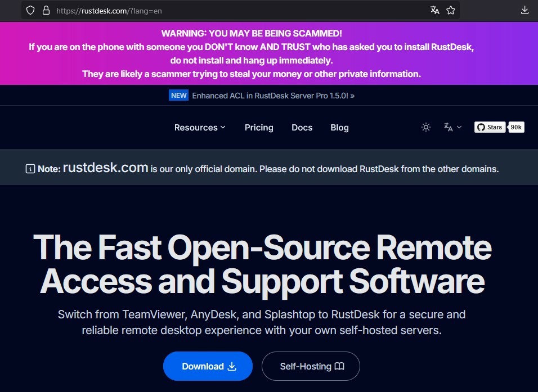Go to the Pricing page
Screen dimensions: 538x392
click(259, 128)
